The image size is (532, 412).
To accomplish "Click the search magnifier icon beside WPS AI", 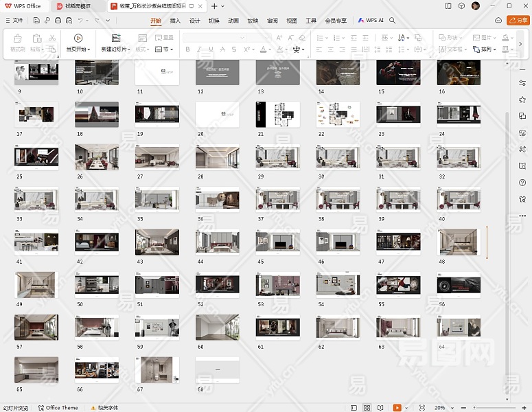I will coord(393,21).
